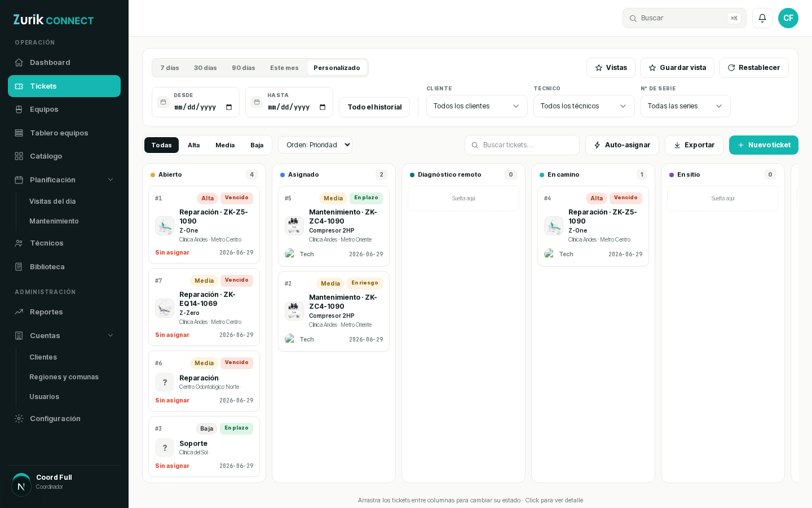Switch the range to 30 días
The height and width of the screenshot is (508, 812).
click(205, 68)
